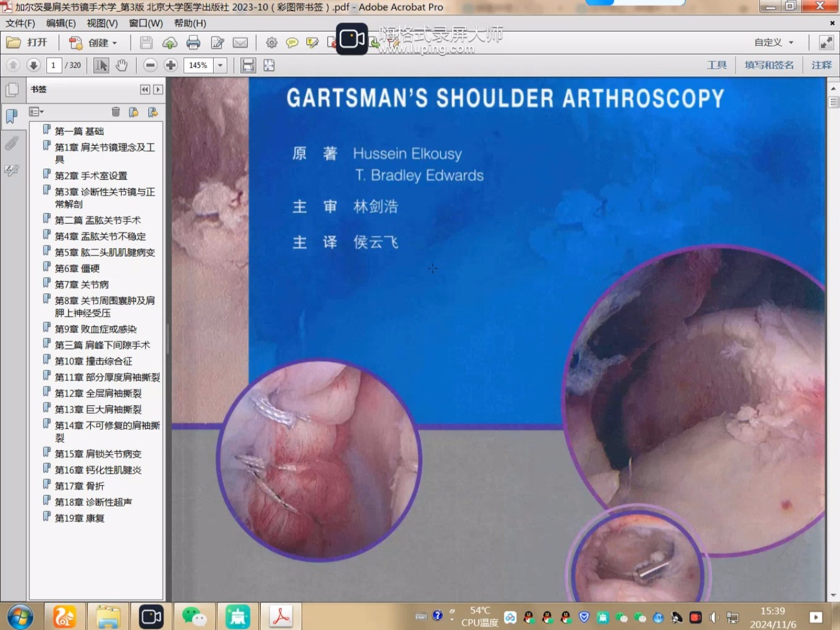This screenshot has height=630, width=840.
Task: Select bookmark 第13章 巨大肩袖撕裂
Action: coord(98,410)
